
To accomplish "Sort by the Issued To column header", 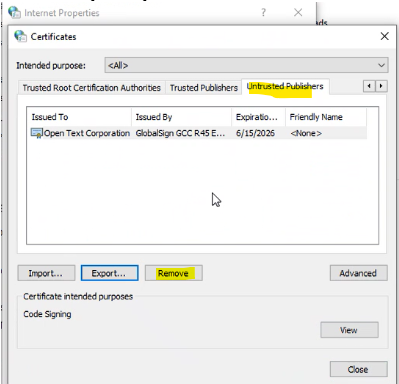I will (79, 117).
